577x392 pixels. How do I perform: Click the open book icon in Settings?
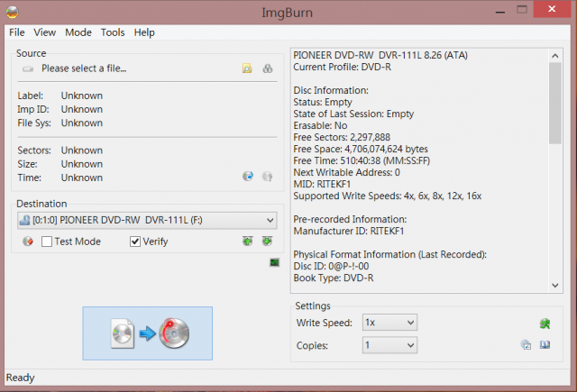(x=545, y=345)
